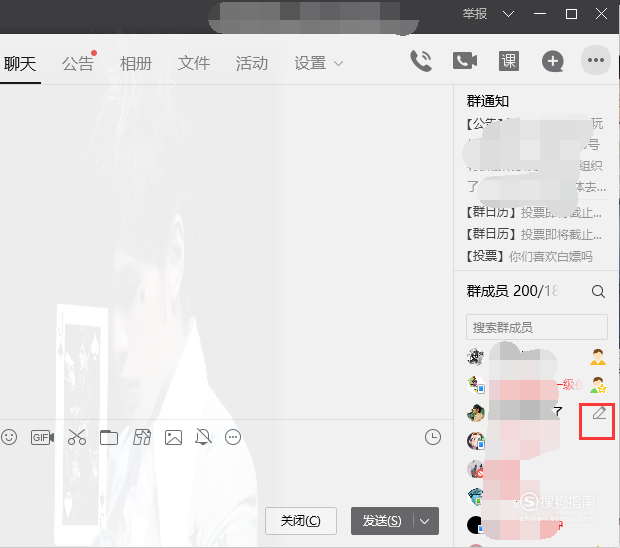Toggle the bell mute notifications icon

(x=203, y=437)
